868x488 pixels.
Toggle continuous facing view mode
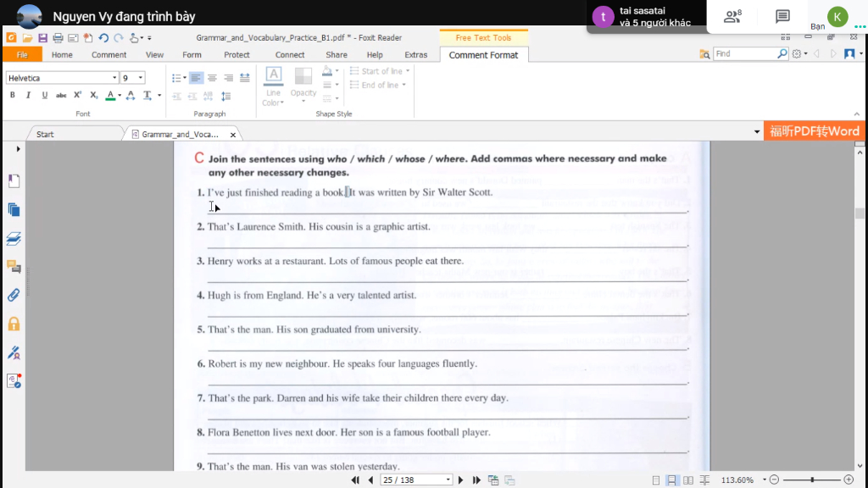pyautogui.click(x=704, y=480)
